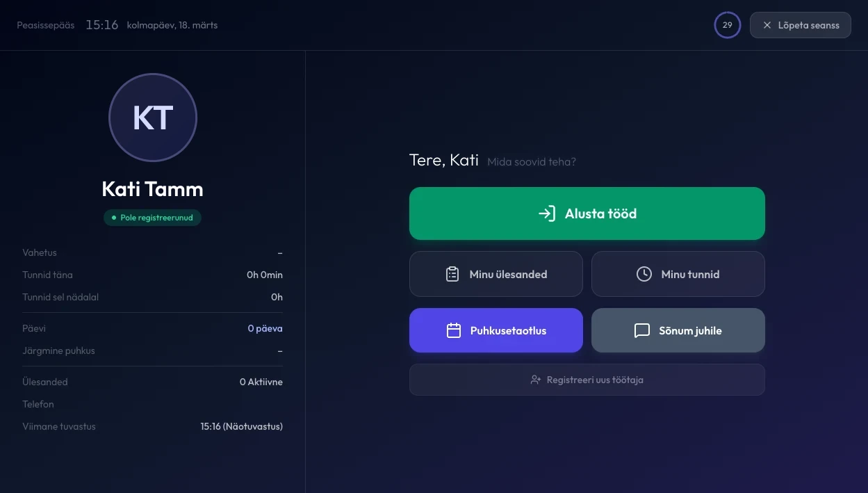Open the 0 päeva value
This screenshot has width=868, height=493.
point(265,328)
